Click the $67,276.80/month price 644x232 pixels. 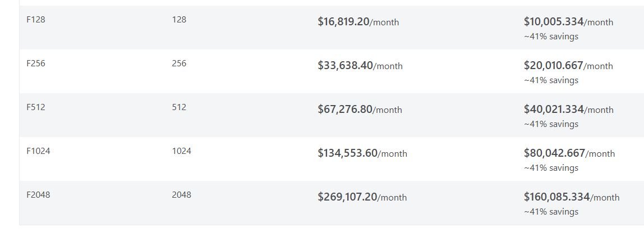360,110
